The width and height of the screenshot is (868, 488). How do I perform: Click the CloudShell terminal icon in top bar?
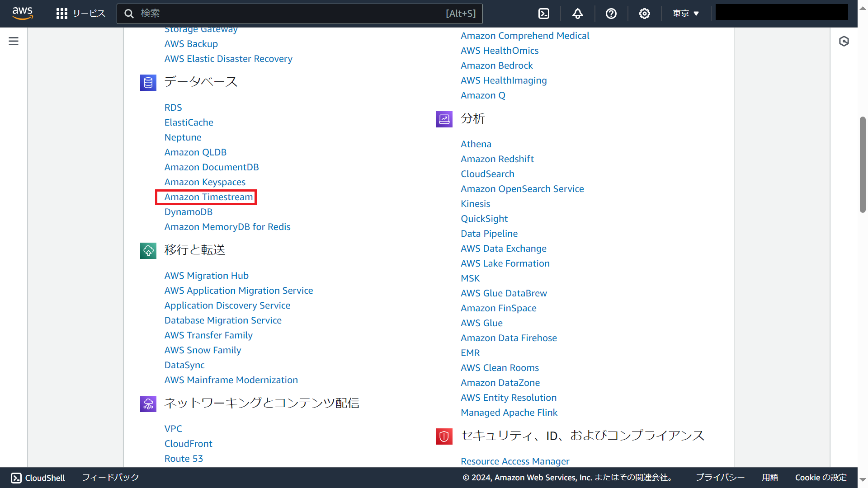point(543,14)
